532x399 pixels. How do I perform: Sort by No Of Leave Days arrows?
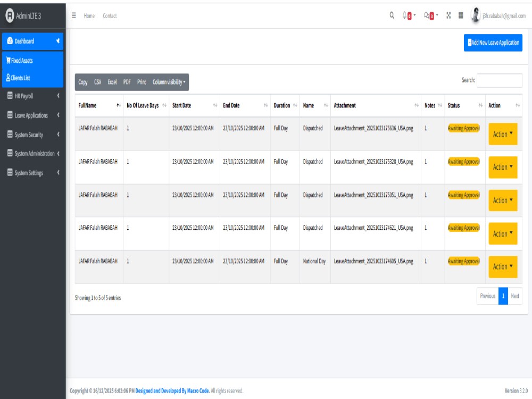[164, 105]
